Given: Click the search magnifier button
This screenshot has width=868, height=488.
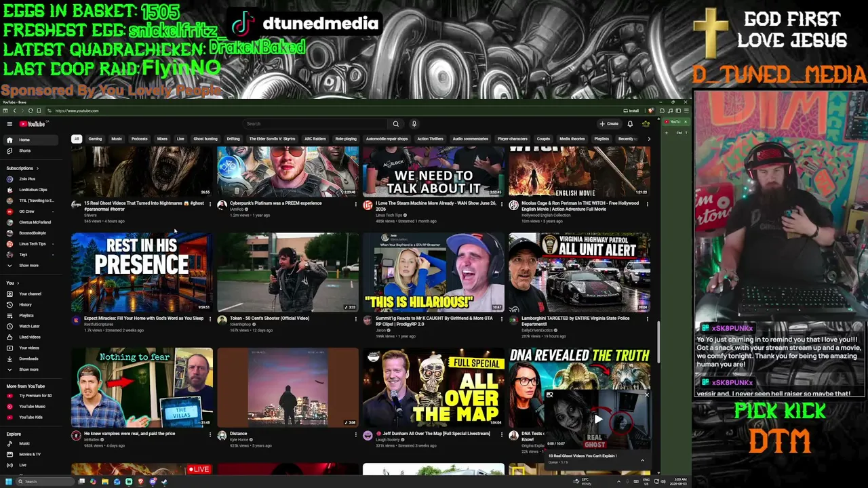Looking at the screenshot, I should pos(396,124).
